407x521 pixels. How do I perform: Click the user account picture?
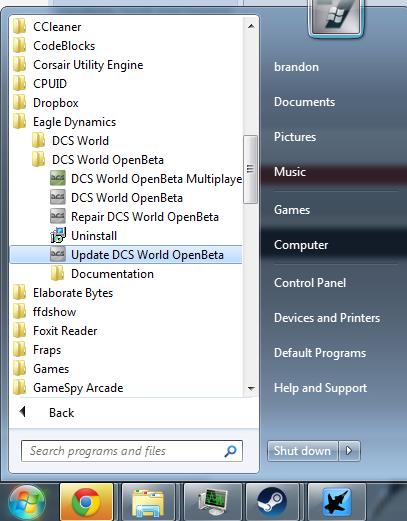pos(336,17)
